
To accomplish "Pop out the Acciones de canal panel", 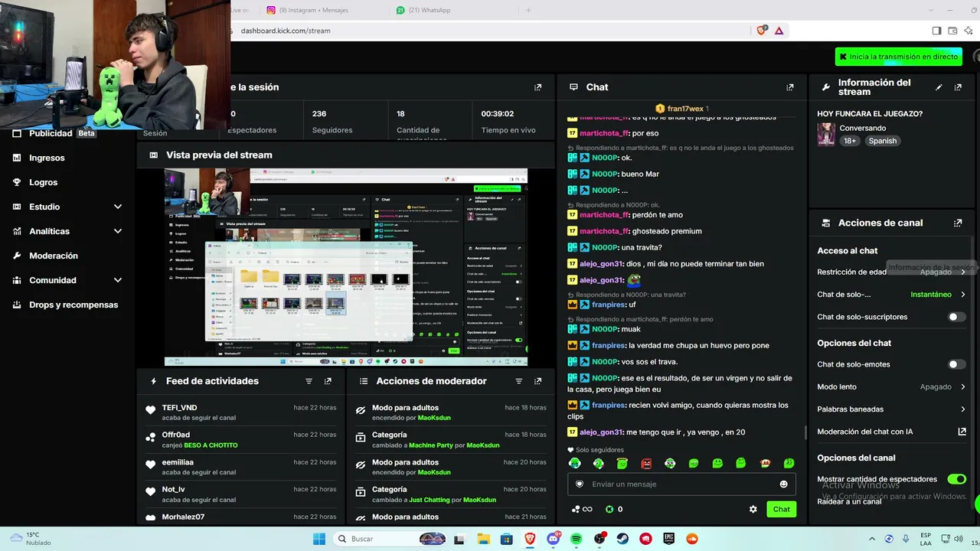I will (958, 223).
